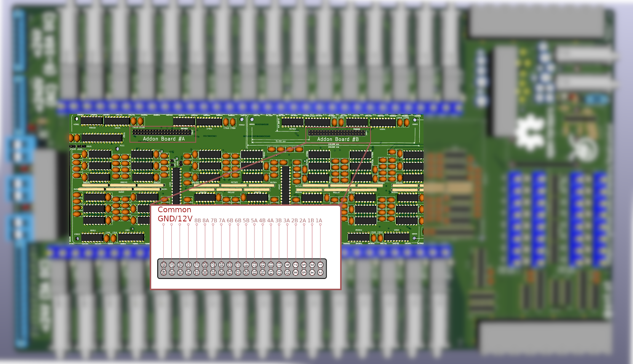Click connector pin 9
This screenshot has height=364, width=633.
click(x=287, y=265)
